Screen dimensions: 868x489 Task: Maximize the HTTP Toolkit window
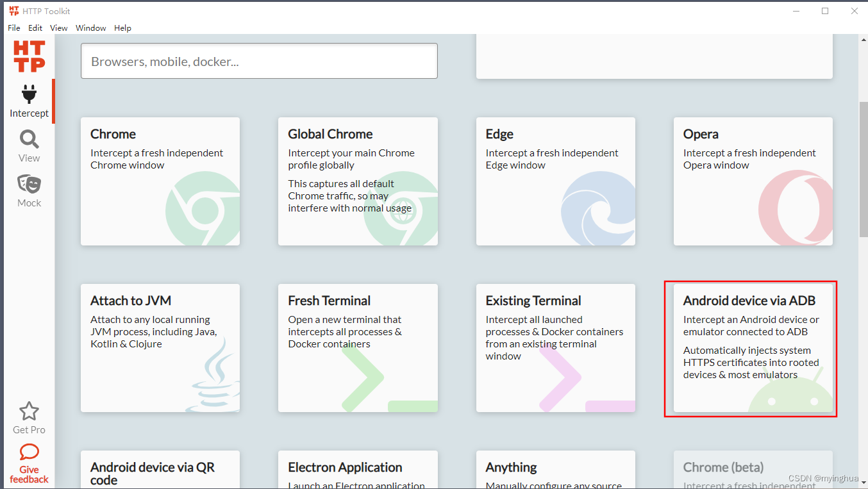pyautogui.click(x=825, y=11)
